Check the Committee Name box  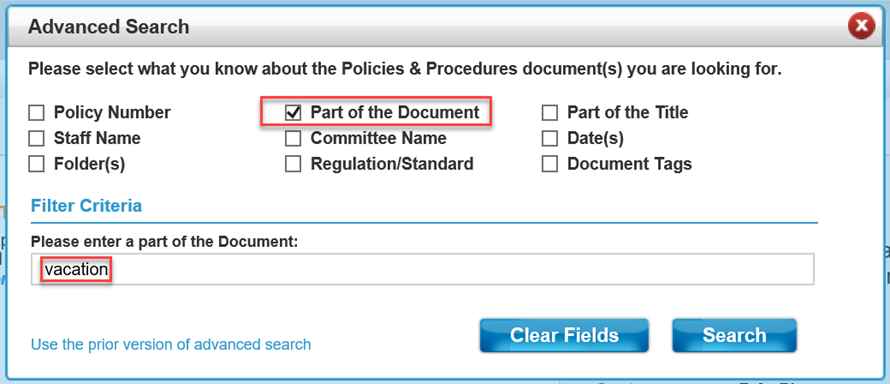[x=293, y=138]
